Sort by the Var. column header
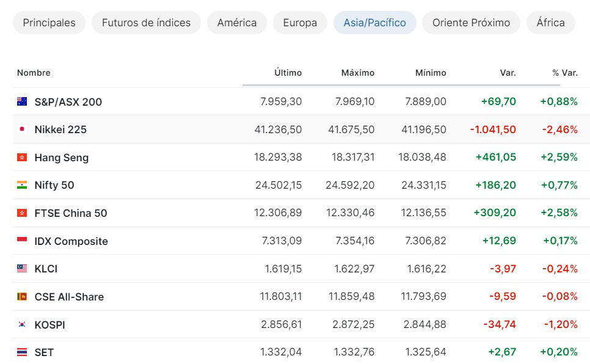 [x=508, y=73]
